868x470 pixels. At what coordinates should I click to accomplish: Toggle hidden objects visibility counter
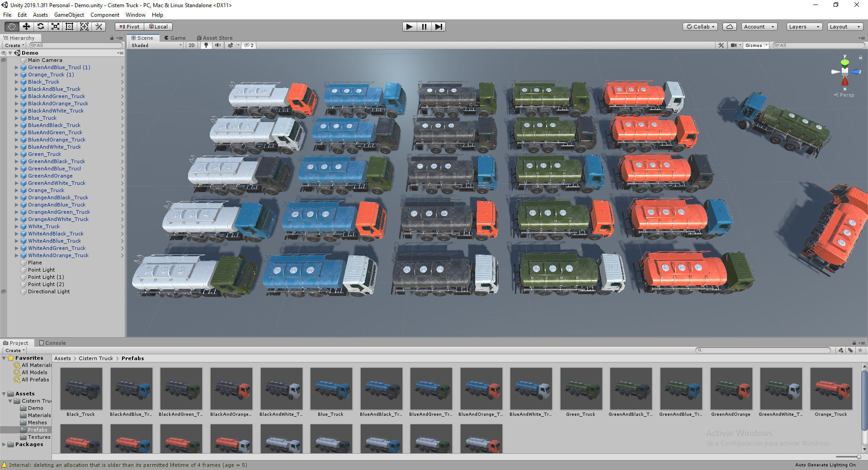point(249,45)
